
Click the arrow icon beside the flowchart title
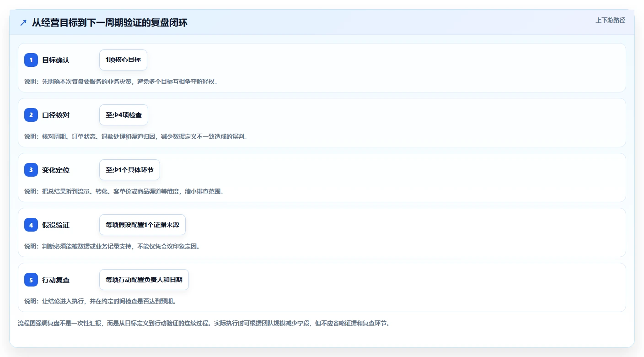[23, 23]
